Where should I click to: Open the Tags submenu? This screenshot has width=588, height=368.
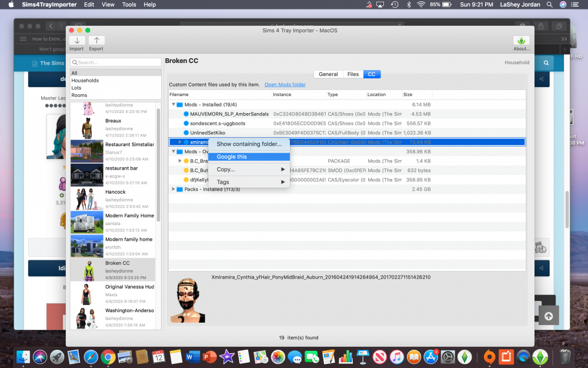click(x=249, y=182)
